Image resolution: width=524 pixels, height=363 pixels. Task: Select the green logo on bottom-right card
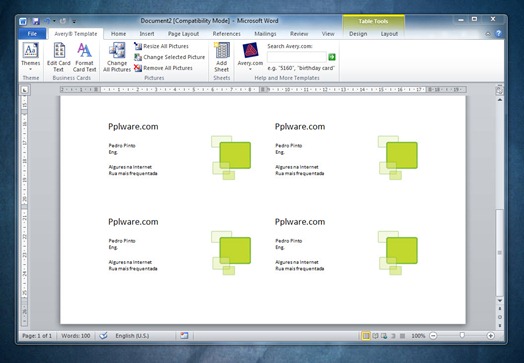(x=398, y=252)
